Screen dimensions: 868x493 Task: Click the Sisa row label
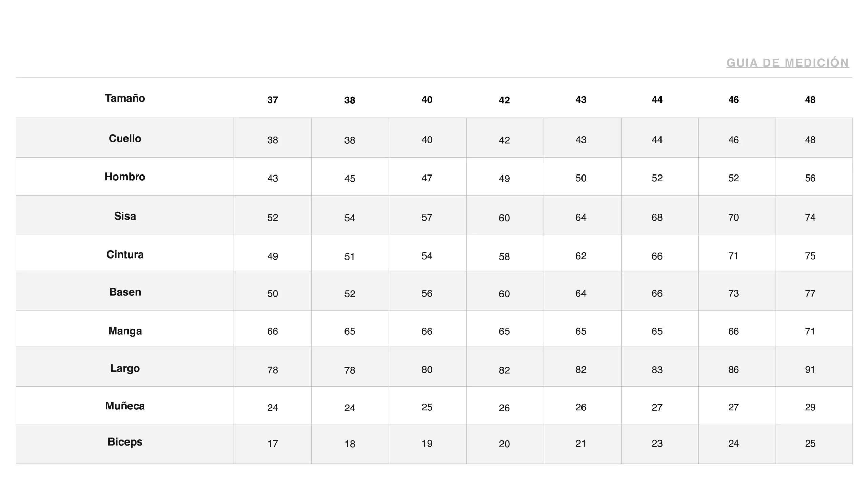(125, 216)
